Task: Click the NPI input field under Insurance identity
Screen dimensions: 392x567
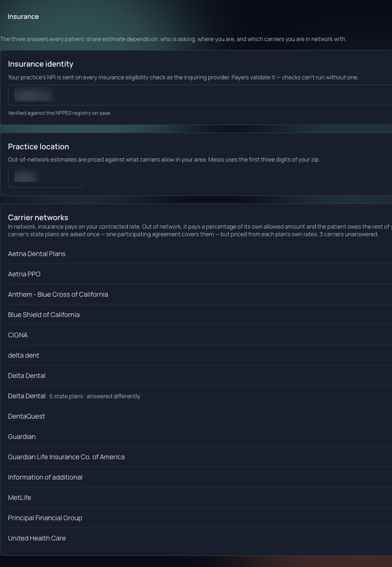Action: pos(200,95)
